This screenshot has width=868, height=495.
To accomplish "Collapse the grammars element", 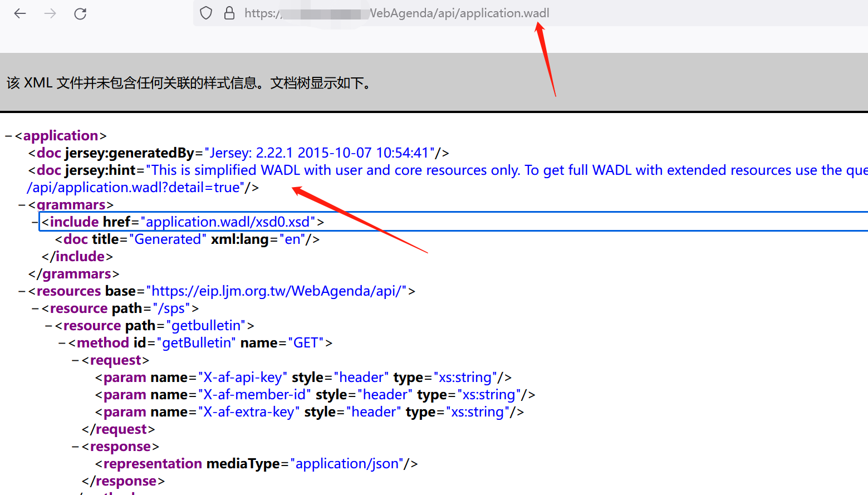I will 22,205.
